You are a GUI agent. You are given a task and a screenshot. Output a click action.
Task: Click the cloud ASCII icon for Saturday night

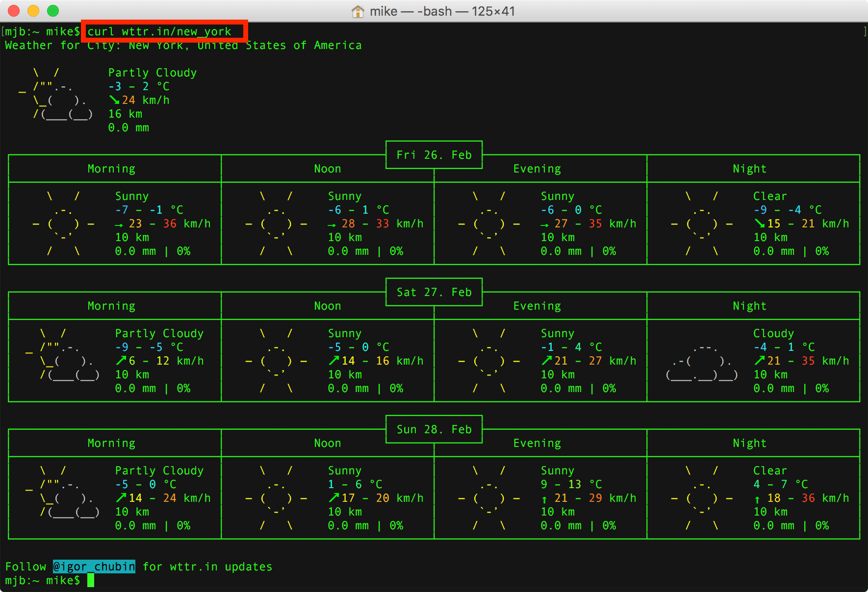(x=702, y=363)
